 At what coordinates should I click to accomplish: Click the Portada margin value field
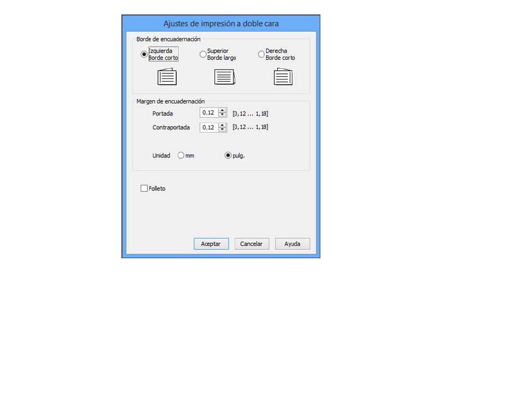[x=208, y=114]
